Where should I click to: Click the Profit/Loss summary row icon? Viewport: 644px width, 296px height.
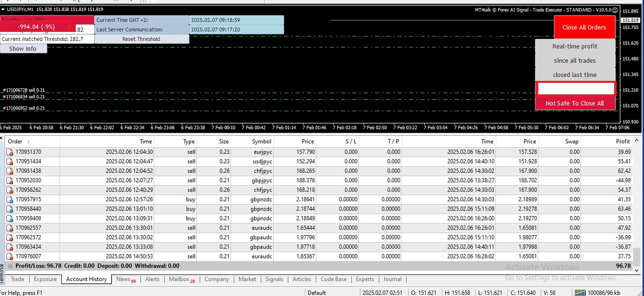[x=10, y=266]
